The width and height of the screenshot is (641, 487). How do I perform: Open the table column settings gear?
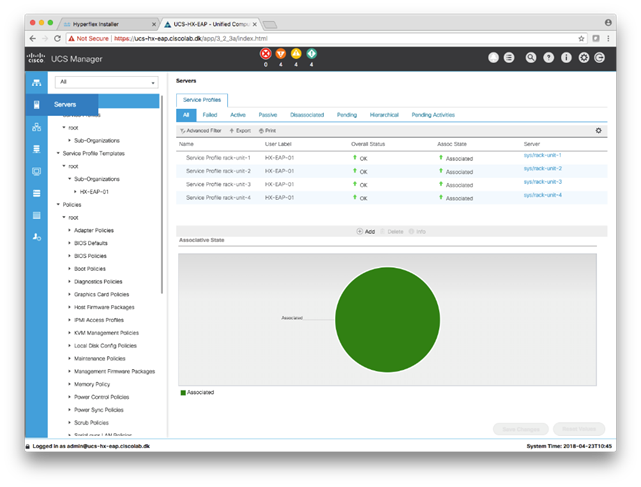tap(598, 130)
